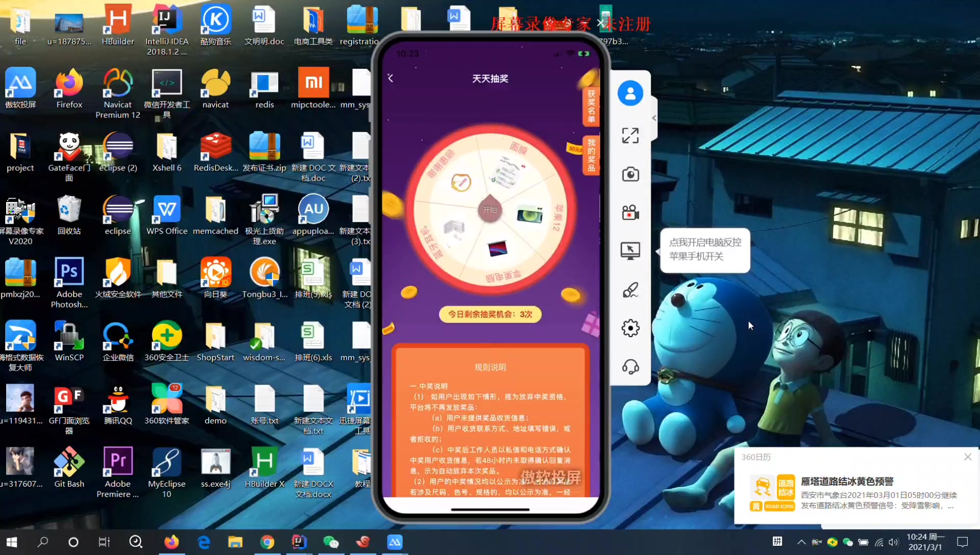Open 360安全卫士 desktop icon
Image resolution: width=980 pixels, height=555 pixels.
[167, 342]
